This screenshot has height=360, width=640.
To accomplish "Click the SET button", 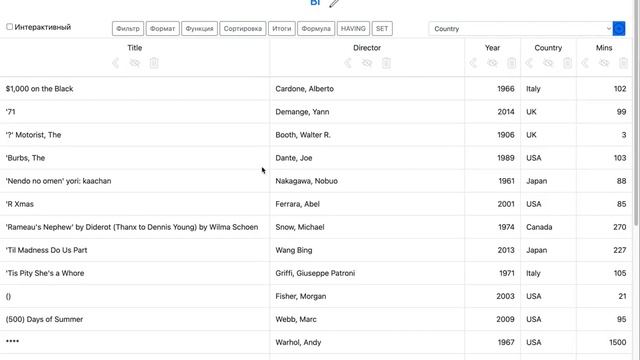I will (x=382, y=29).
